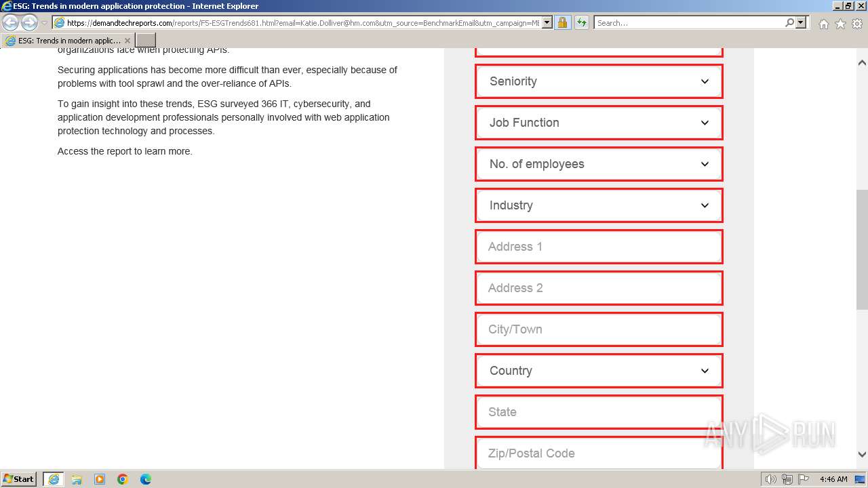Click Internet Explorer taskbar icon
Viewport: 868px width, 488px height.
pyautogui.click(x=54, y=479)
